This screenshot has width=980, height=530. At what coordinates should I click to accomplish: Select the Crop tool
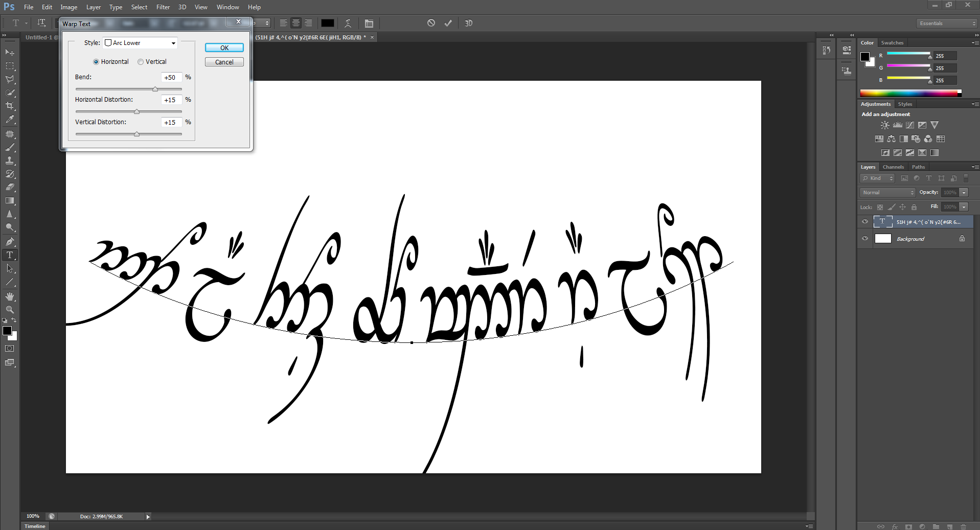coord(10,106)
